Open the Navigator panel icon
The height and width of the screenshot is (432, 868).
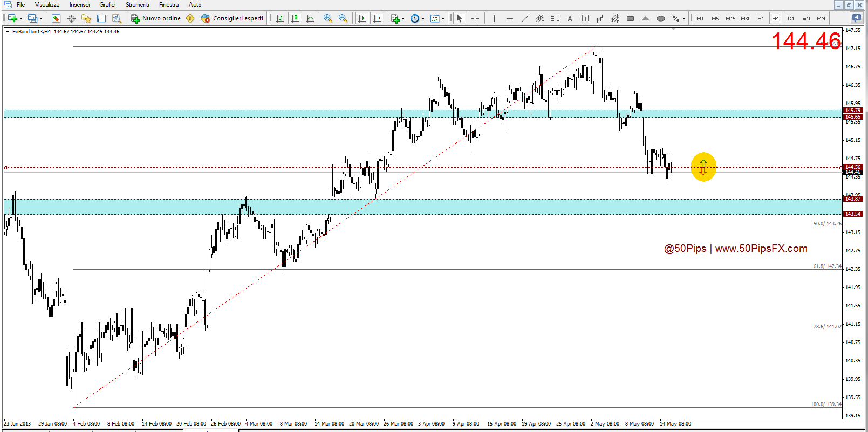tap(86, 18)
